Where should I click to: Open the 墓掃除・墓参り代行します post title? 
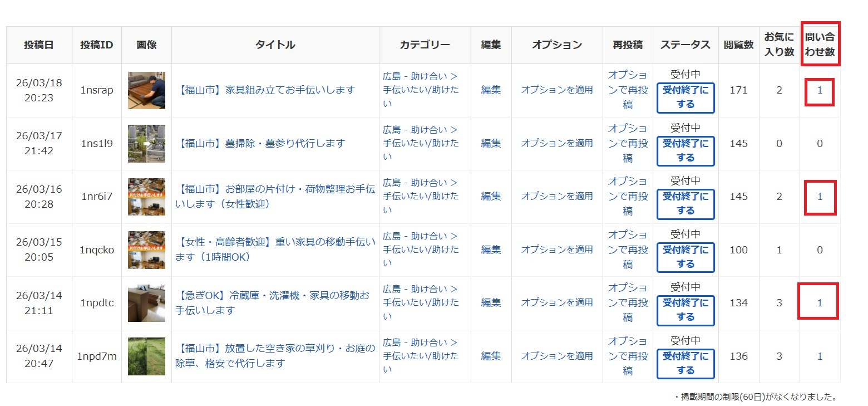click(261, 143)
